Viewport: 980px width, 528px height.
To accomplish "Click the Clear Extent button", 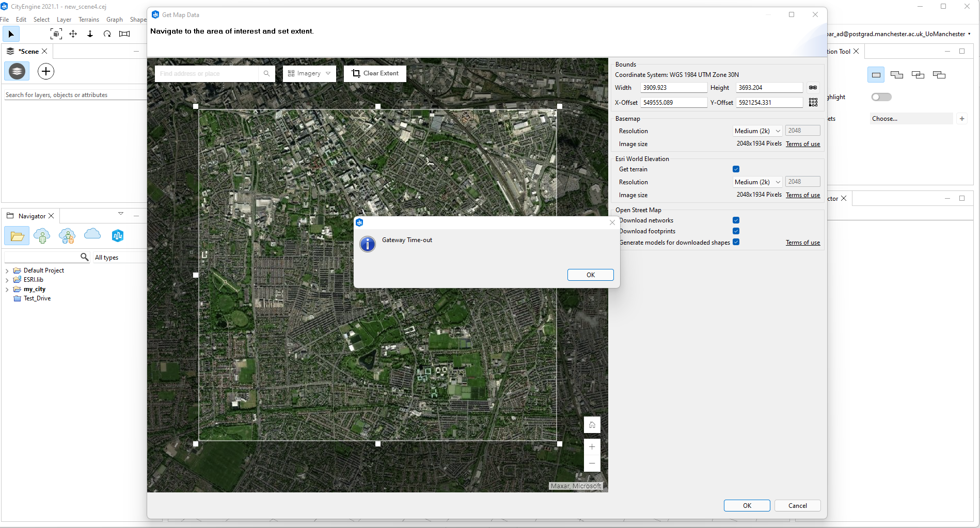I will (375, 73).
